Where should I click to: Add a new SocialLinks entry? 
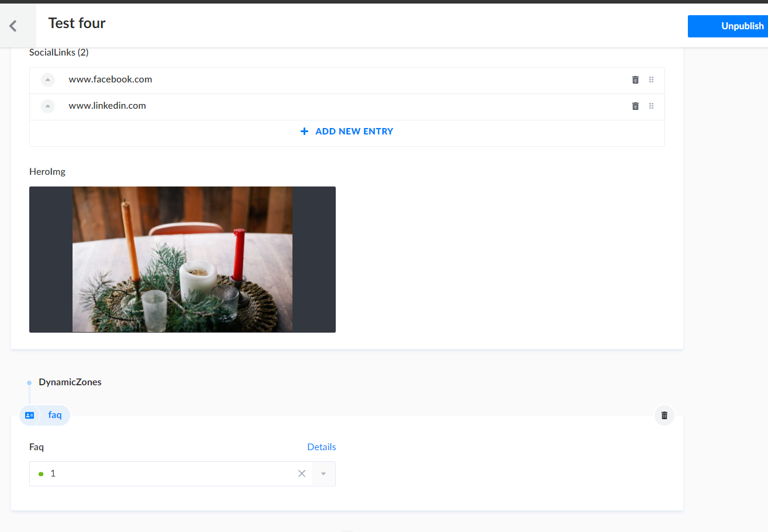tap(347, 132)
